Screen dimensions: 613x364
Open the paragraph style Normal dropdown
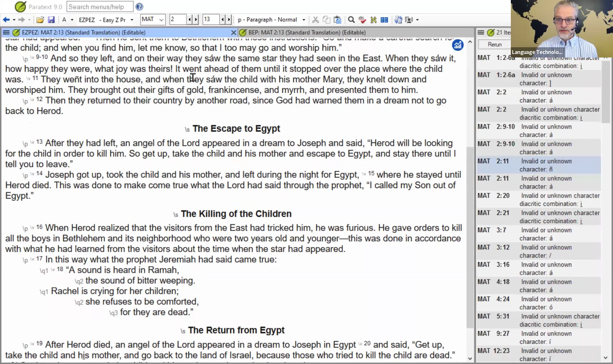click(304, 20)
